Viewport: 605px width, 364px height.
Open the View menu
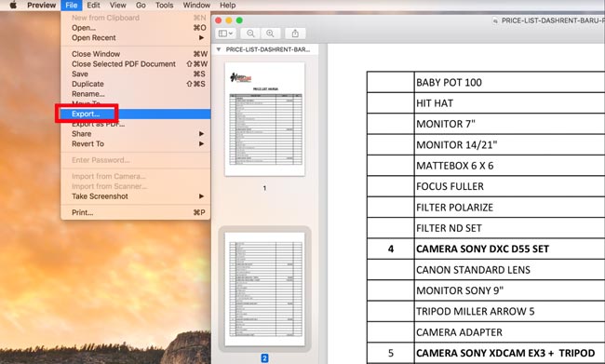[117, 5]
